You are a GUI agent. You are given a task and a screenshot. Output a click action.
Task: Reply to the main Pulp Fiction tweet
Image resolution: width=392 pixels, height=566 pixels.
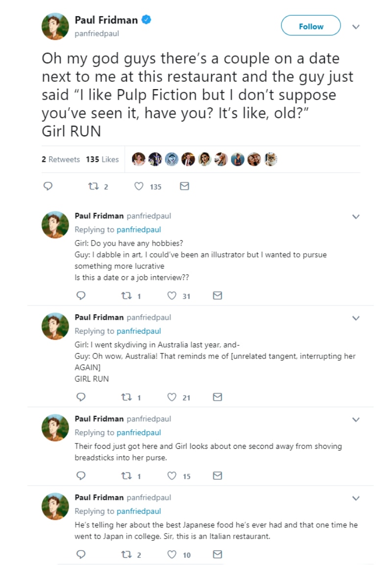pos(48,186)
